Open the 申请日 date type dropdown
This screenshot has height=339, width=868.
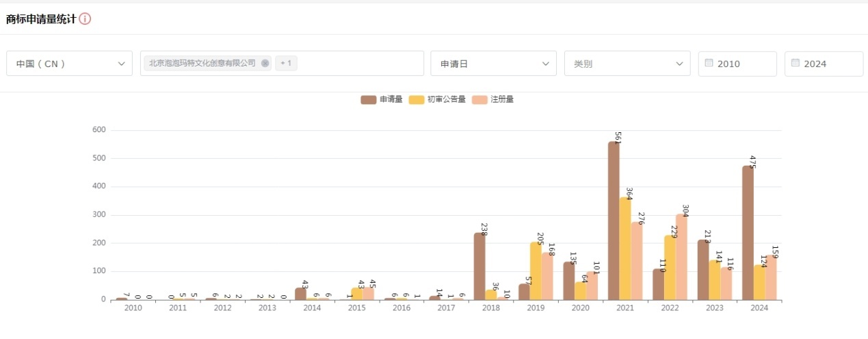point(493,64)
